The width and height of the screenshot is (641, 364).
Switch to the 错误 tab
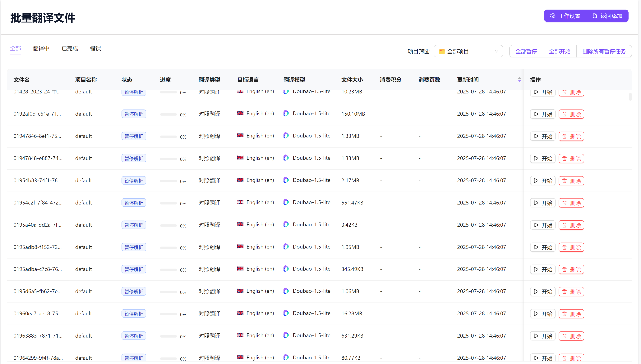point(96,48)
